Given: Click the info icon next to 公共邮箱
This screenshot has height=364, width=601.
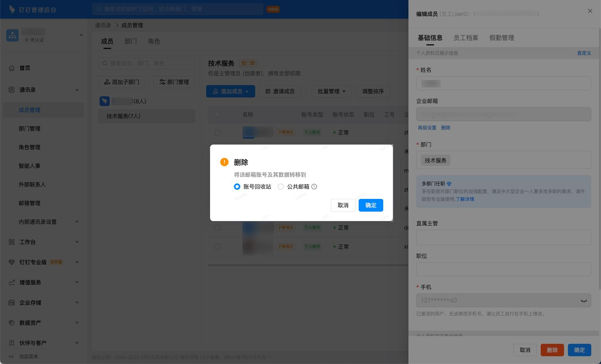Looking at the screenshot, I should (x=314, y=186).
